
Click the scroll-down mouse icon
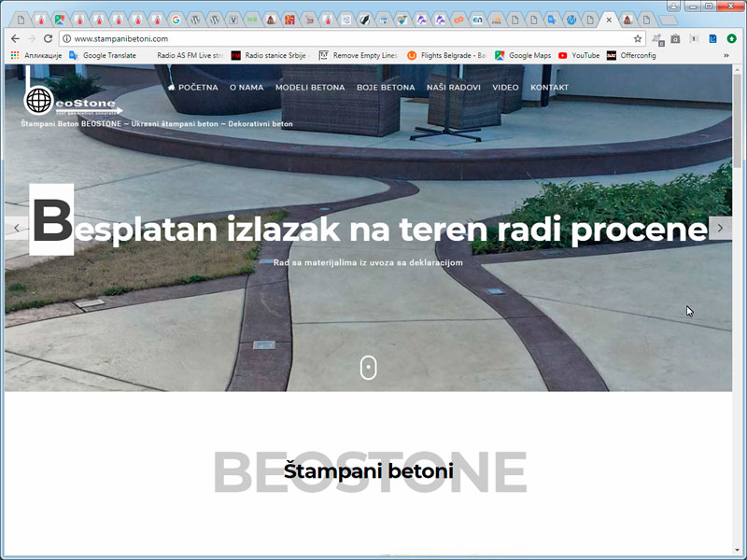[x=369, y=368]
